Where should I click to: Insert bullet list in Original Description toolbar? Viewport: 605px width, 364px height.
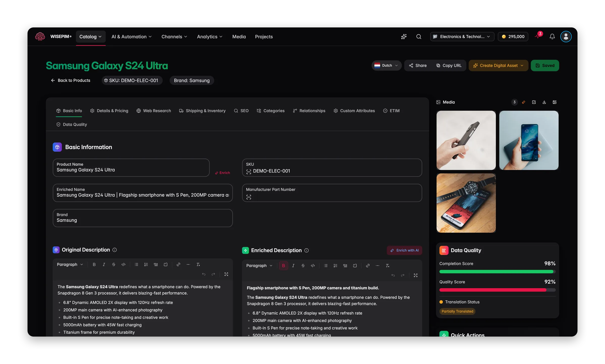136,264
